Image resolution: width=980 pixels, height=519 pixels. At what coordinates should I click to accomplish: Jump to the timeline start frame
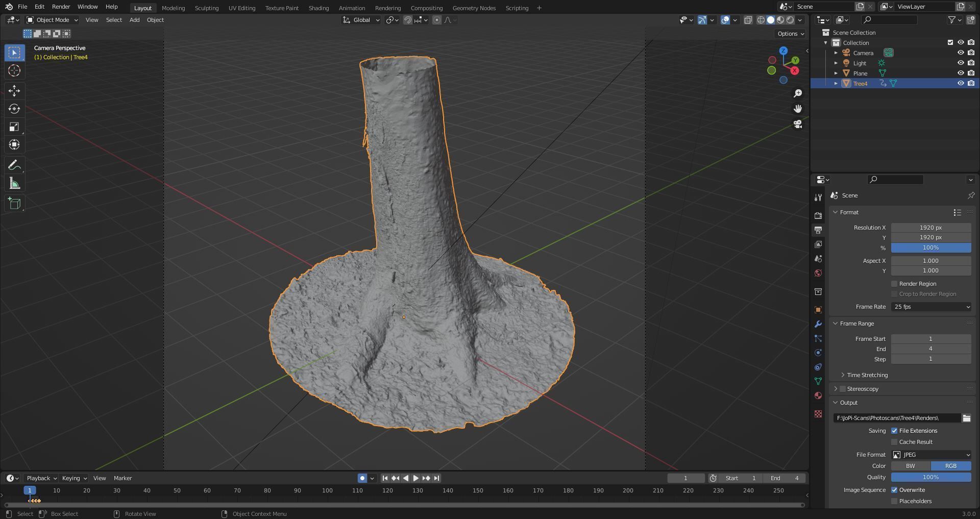385,478
